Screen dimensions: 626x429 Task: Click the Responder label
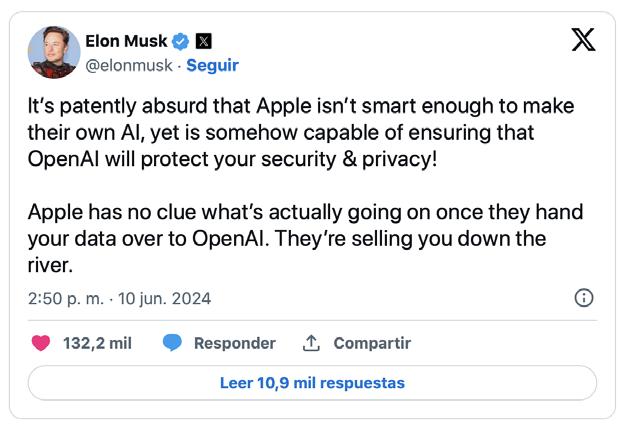234,343
